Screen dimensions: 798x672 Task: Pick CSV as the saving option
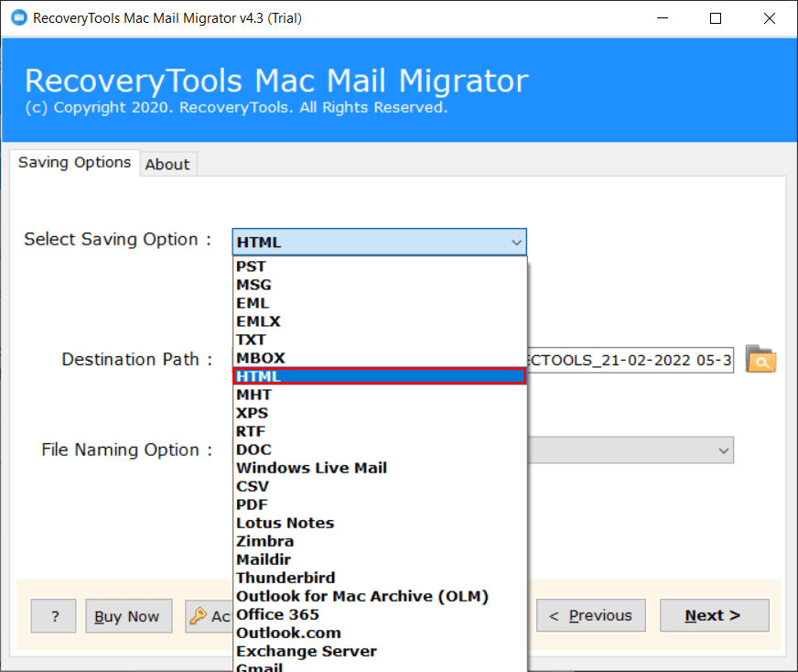pos(380,486)
